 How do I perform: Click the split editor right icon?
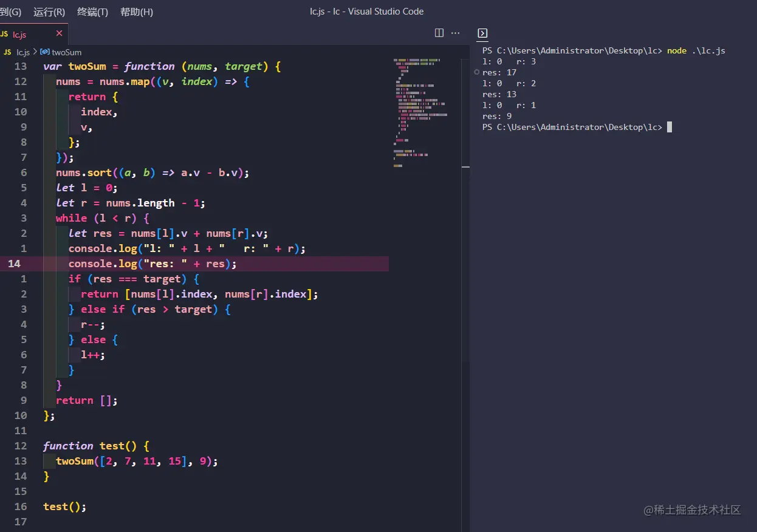pos(439,33)
